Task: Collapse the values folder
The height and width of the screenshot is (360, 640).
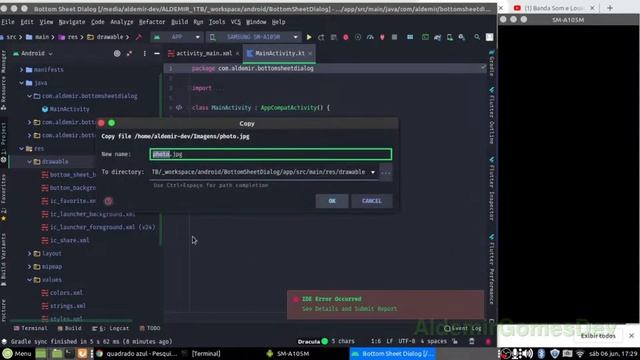Action: coord(29,280)
